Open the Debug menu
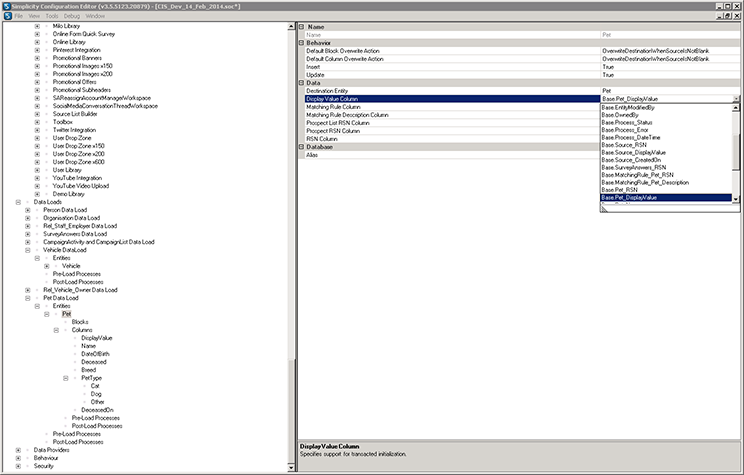 [x=72, y=16]
